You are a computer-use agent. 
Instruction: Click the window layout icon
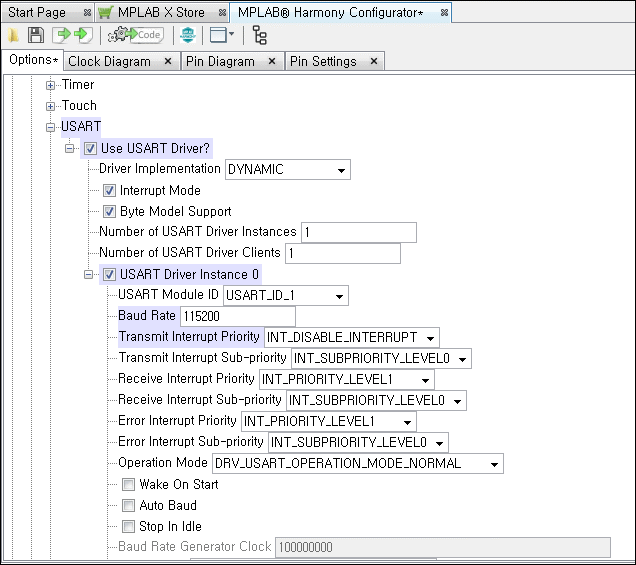218,35
